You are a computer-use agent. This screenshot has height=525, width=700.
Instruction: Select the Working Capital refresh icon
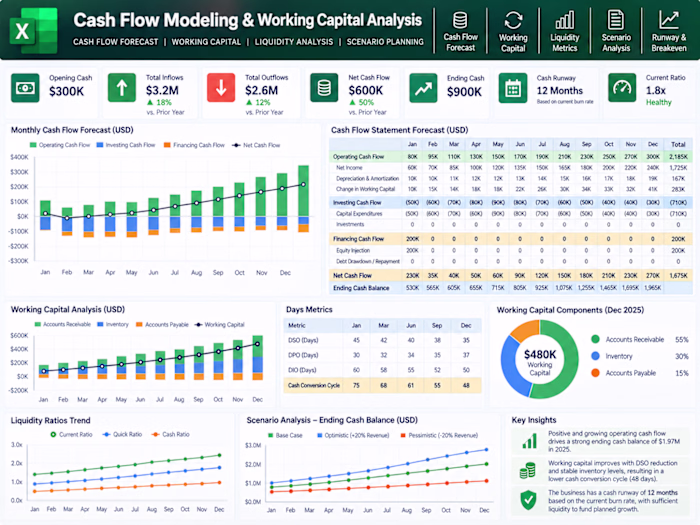click(x=513, y=20)
